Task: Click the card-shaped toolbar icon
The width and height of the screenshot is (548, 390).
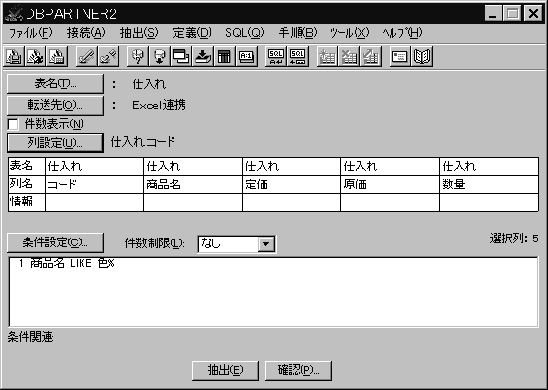Action: coord(400,56)
